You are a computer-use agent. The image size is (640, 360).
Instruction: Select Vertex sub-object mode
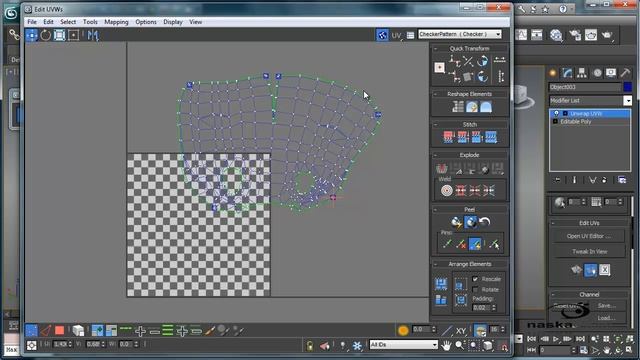click(31, 330)
